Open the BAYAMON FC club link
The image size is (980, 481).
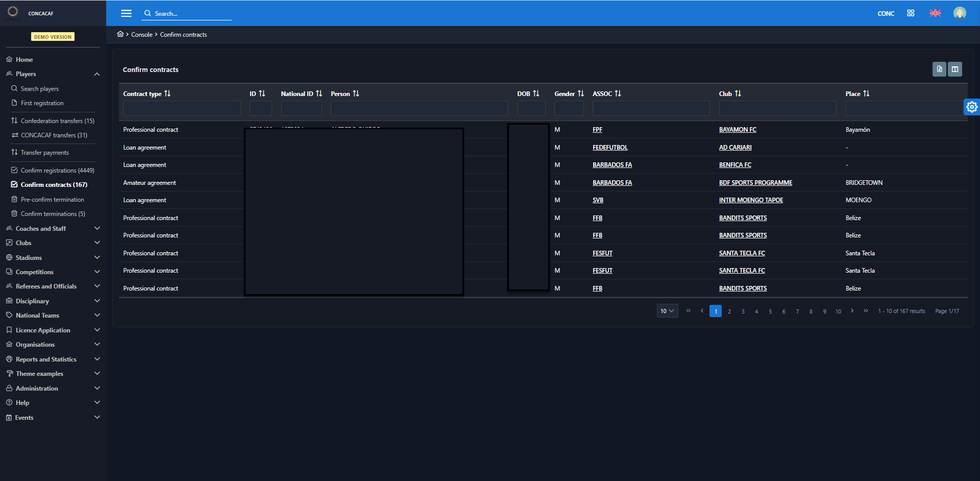(x=738, y=130)
